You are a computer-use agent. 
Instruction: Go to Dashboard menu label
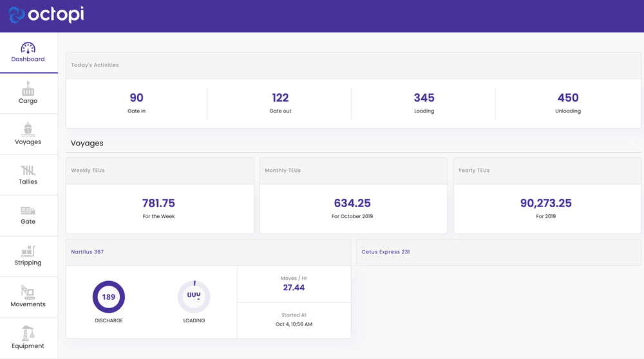click(28, 59)
